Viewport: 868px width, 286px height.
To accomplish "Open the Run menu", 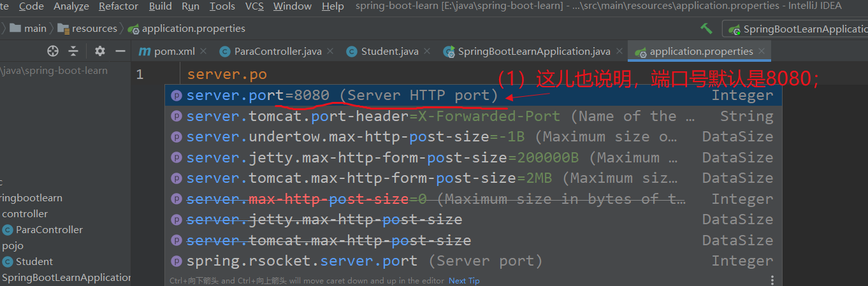I will click(191, 6).
